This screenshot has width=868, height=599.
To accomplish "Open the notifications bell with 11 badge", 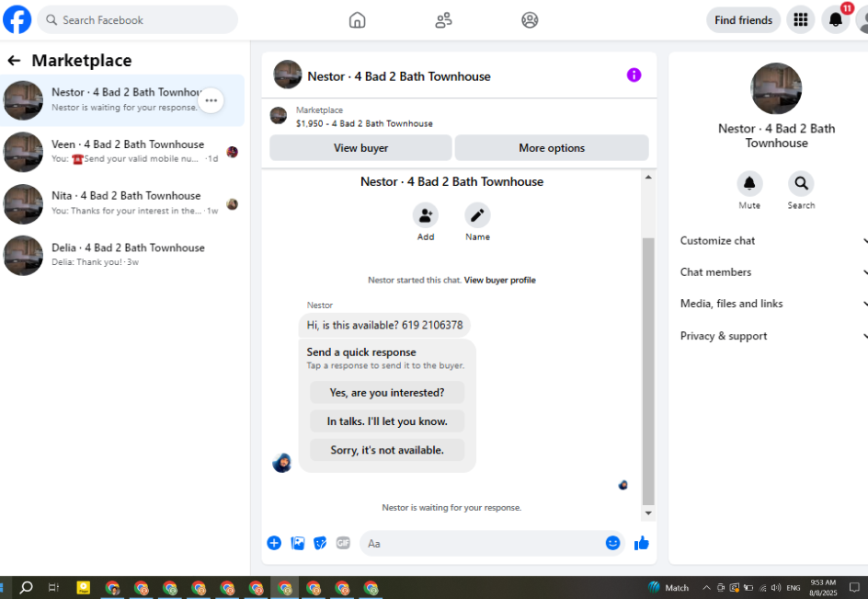I will tap(835, 20).
